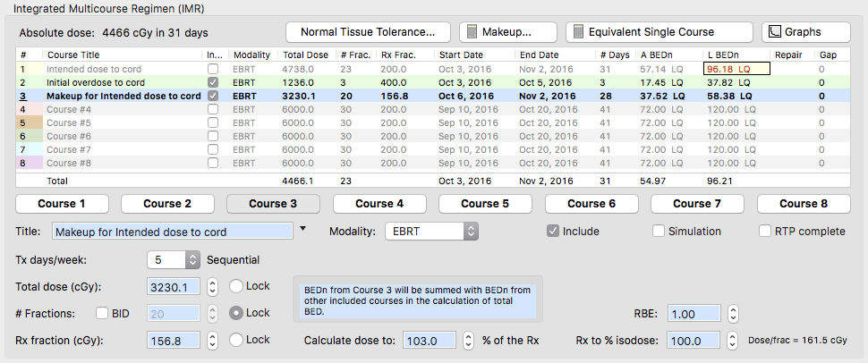Viewport: 868px width, 363px height.
Task: Switch to Course 5 tab
Action: (x=484, y=204)
